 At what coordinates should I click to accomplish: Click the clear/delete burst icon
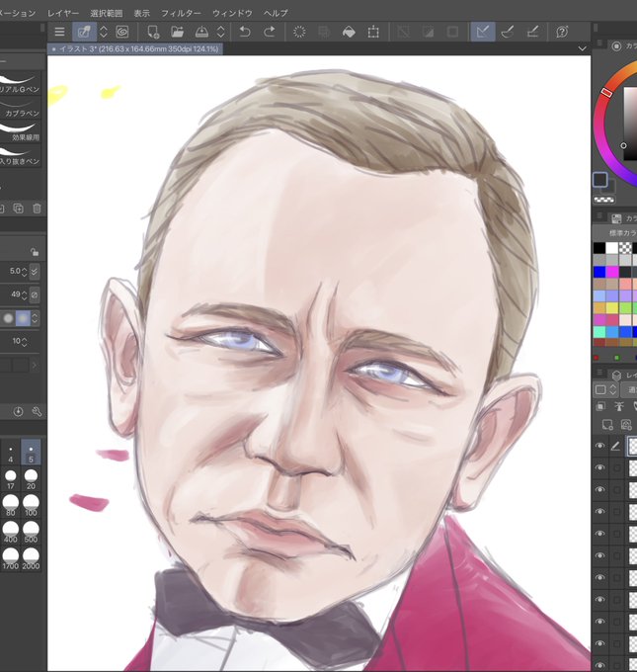[299, 32]
